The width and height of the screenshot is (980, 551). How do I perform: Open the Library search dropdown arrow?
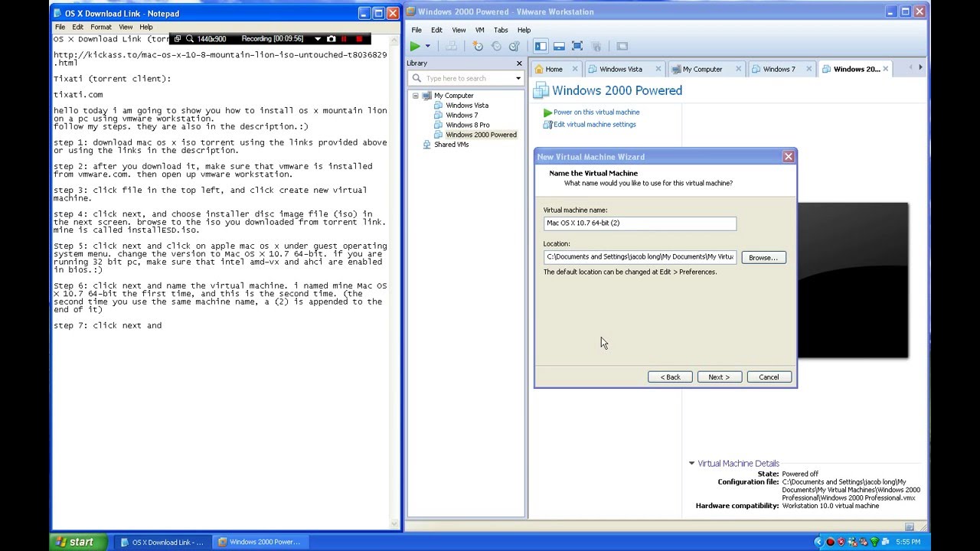[x=518, y=78]
